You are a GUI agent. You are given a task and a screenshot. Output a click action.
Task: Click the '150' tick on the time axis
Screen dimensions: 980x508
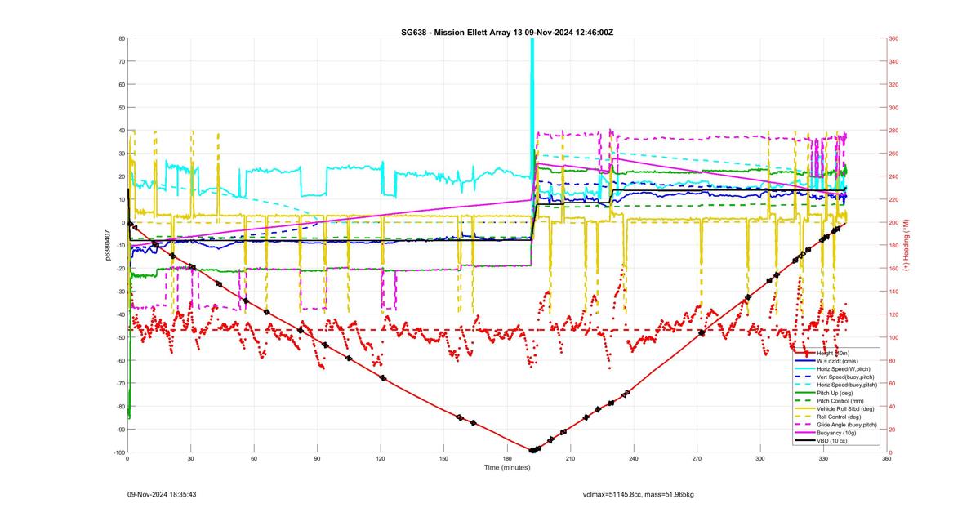(443, 459)
